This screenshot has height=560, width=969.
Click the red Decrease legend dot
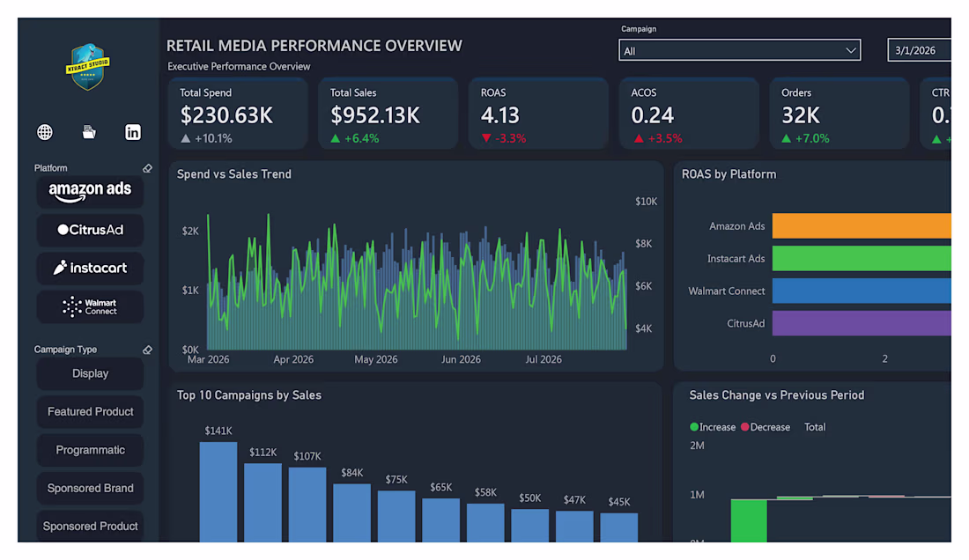pos(744,427)
